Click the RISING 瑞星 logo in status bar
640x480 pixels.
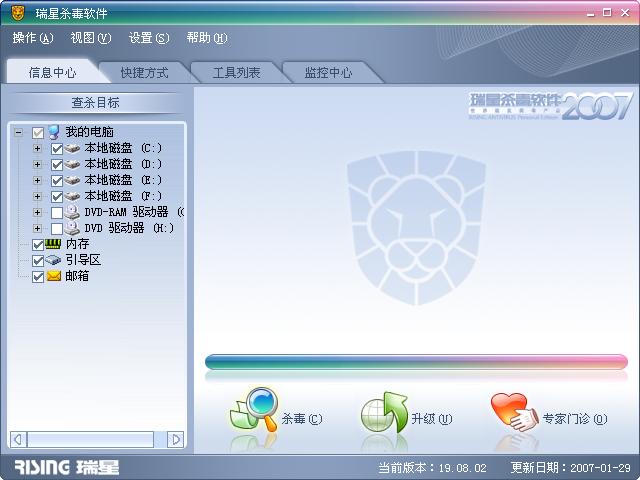click(67, 467)
